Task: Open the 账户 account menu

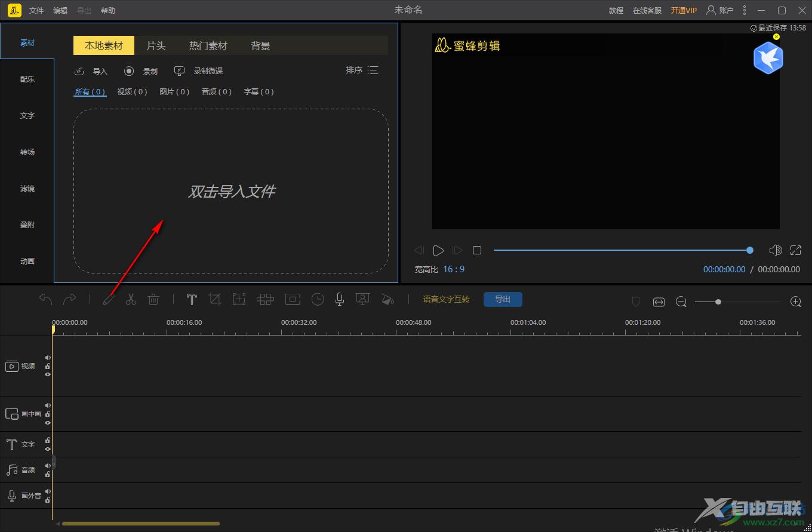Action: pos(719,10)
